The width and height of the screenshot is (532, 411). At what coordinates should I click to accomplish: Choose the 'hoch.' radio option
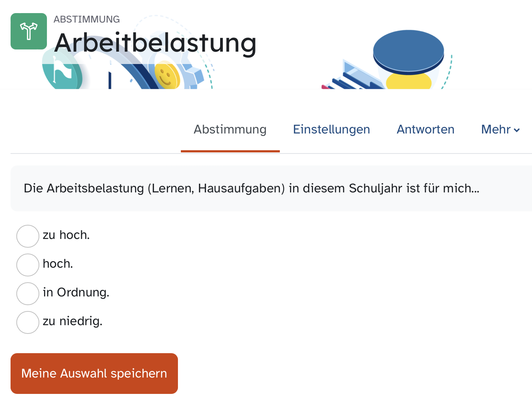tap(28, 265)
